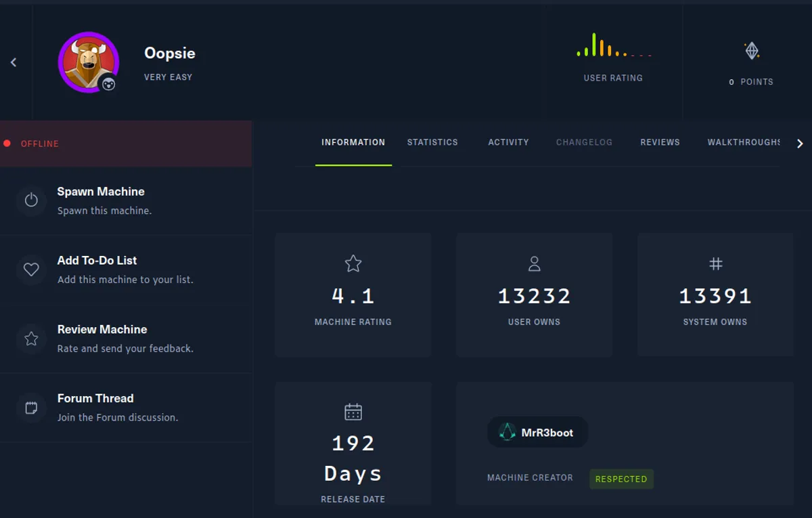
Task: Switch to the Statistics tab
Action: [x=432, y=142]
